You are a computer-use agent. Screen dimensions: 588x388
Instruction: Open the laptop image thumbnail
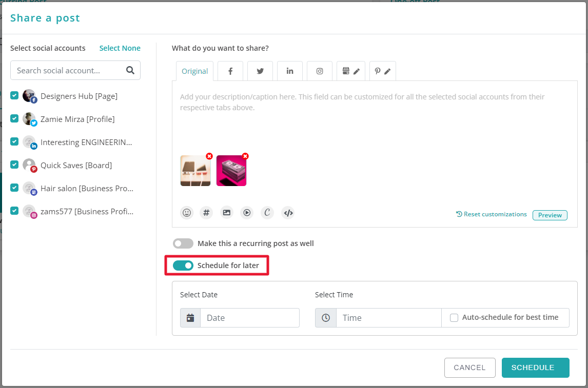tap(195, 171)
